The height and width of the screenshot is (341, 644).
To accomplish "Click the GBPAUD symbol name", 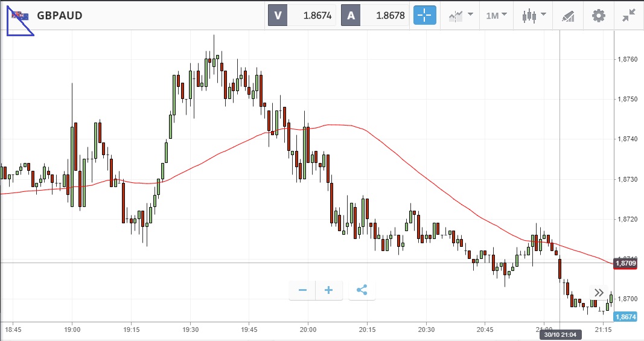I will pos(60,16).
